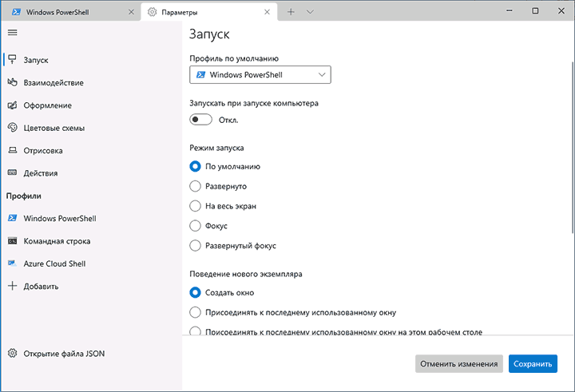The image size is (575, 392).
Task: Select Развернутый фокус launch mode
Action: [x=233, y=246]
